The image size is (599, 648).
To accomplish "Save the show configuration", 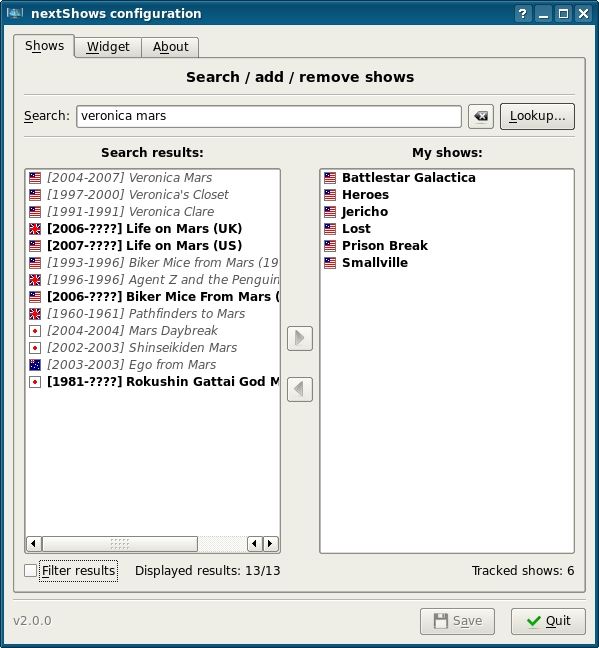I will (x=457, y=621).
